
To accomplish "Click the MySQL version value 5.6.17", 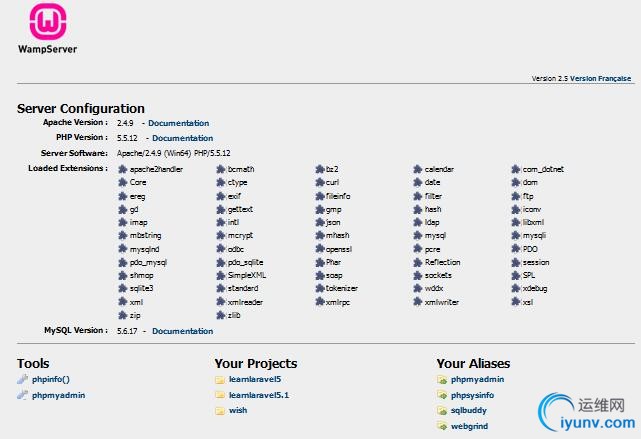I will coord(127,331).
